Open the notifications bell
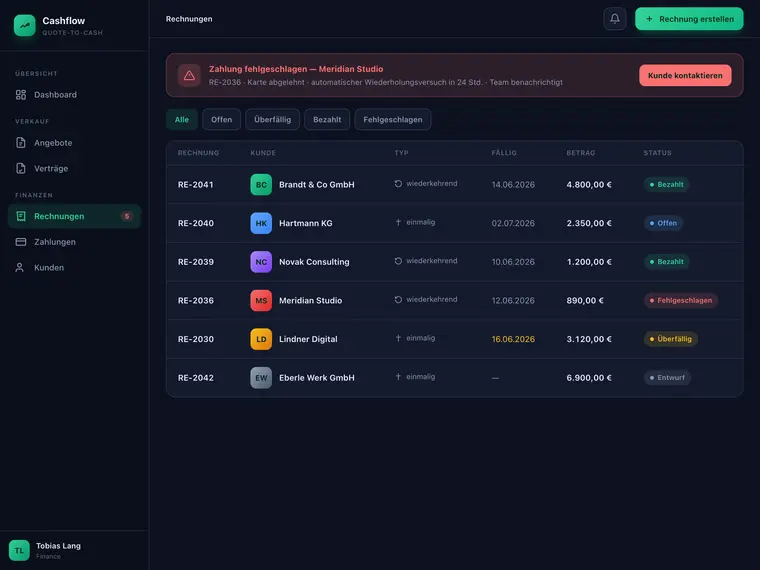Screen dimensions: 760x570 click(x=615, y=19)
